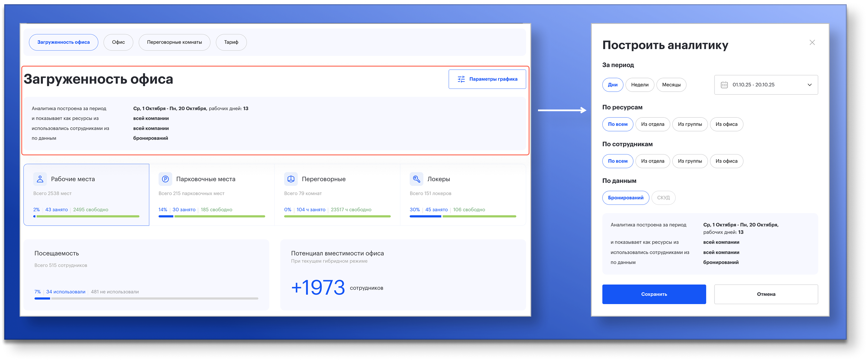Select the Недели period option

click(x=639, y=85)
